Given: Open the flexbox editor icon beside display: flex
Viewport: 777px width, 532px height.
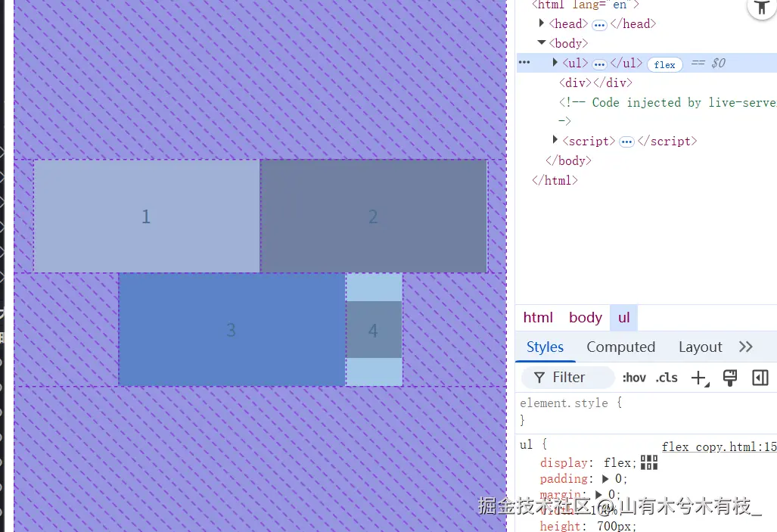Looking at the screenshot, I should (x=648, y=462).
